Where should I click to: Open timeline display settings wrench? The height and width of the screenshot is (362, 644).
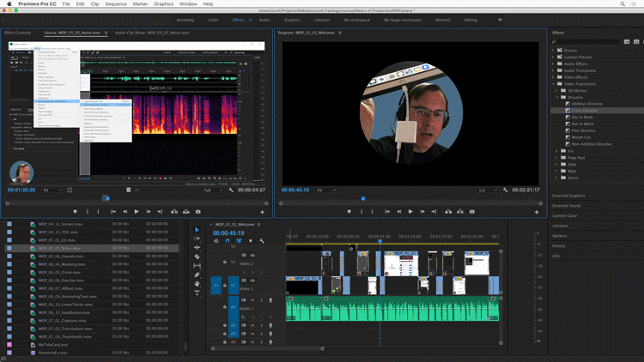262,241
